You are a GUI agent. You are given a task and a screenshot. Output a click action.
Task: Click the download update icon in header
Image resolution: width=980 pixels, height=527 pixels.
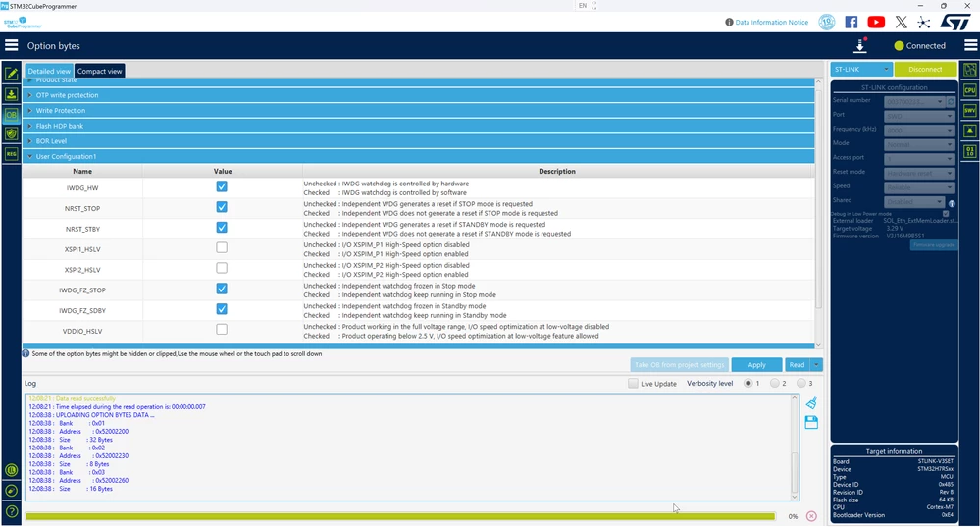[860, 45]
